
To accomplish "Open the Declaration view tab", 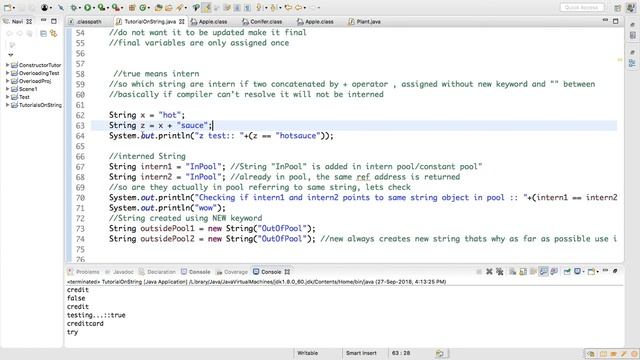I will 158,272.
